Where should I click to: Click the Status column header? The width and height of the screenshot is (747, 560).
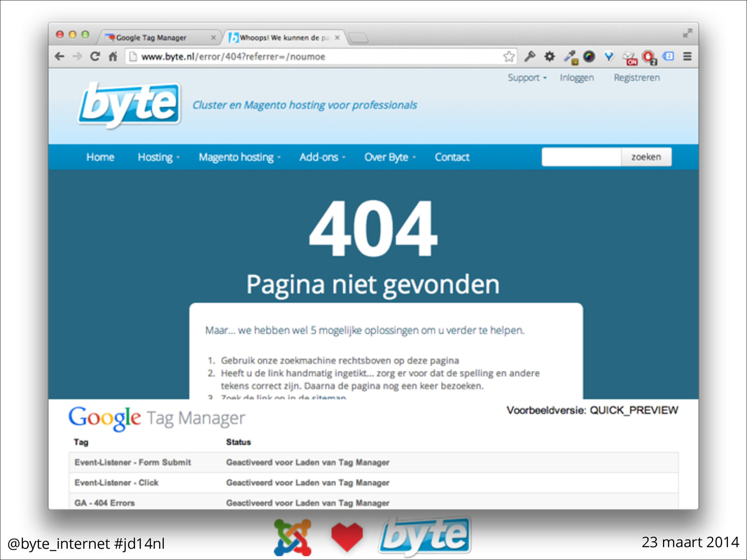click(239, 442)
